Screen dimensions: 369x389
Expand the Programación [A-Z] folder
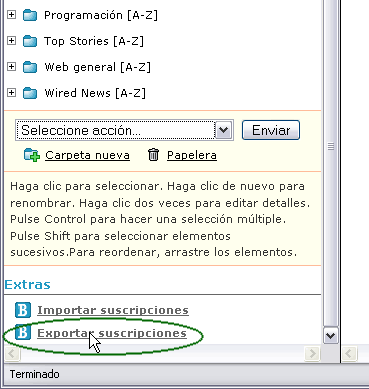(x=12, y=15)
